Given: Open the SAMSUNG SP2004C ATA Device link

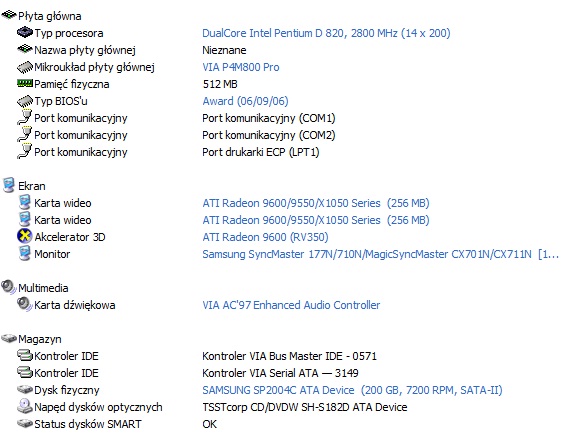Looking at the screenshot, I should click(x=352, y=390).
